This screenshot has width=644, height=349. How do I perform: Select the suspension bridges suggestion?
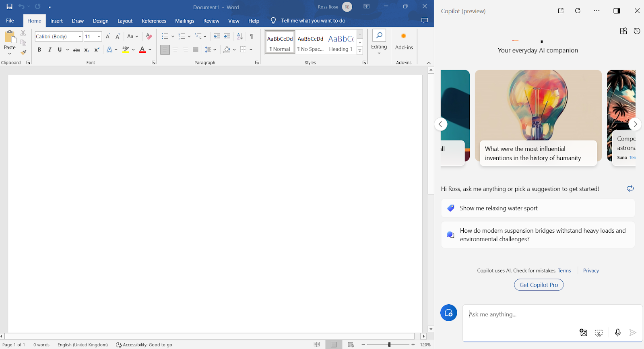click(x=538, y=235)
